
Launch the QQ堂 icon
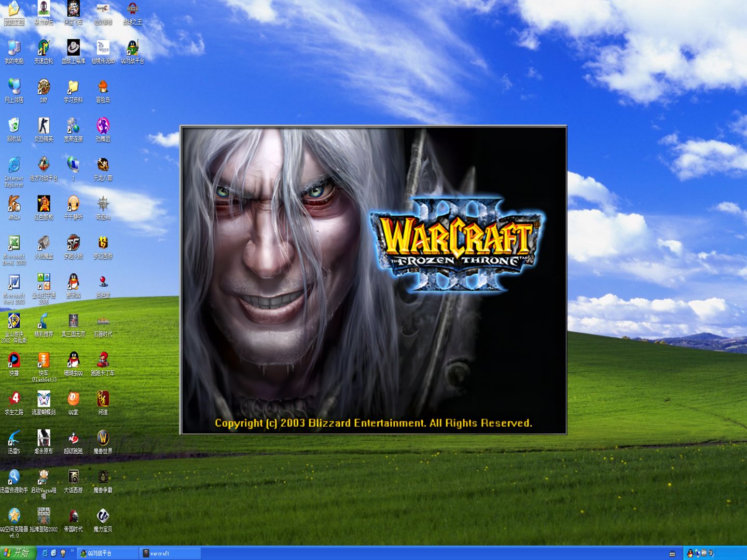point(73,399)
